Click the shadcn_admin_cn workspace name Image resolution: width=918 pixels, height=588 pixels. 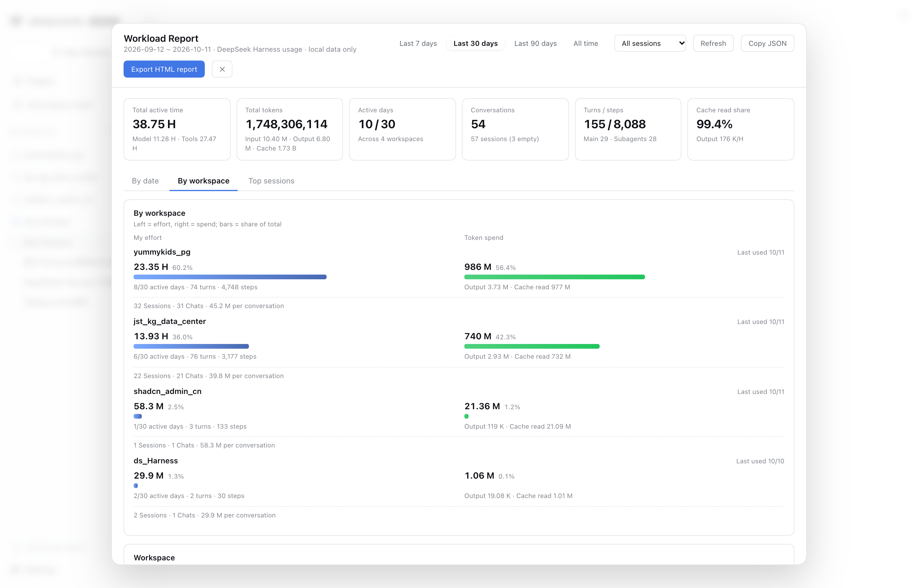167,391
